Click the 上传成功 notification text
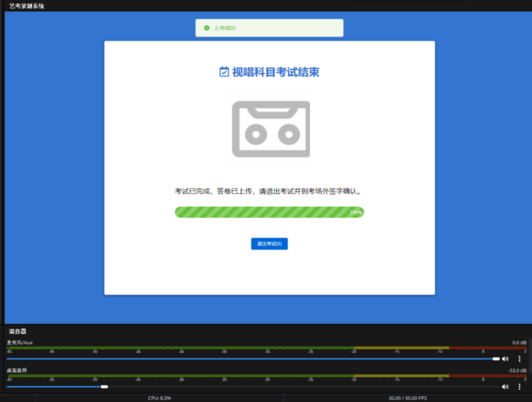The width and height of the screenshot is (532, 402). [x=224, y=28]
